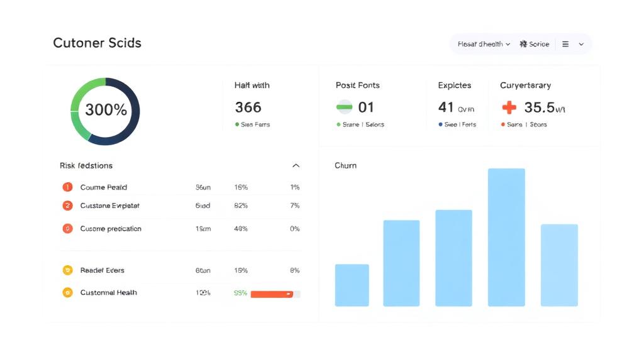The image size is (644, 362).
Task: Click the yellow icon beside Customnel Health
Action: 67,293
